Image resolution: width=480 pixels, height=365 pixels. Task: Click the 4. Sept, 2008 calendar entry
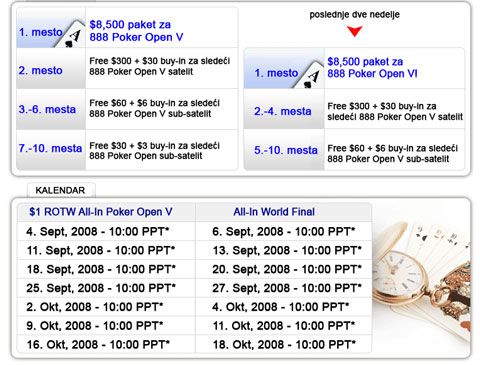tap(98, 231)
